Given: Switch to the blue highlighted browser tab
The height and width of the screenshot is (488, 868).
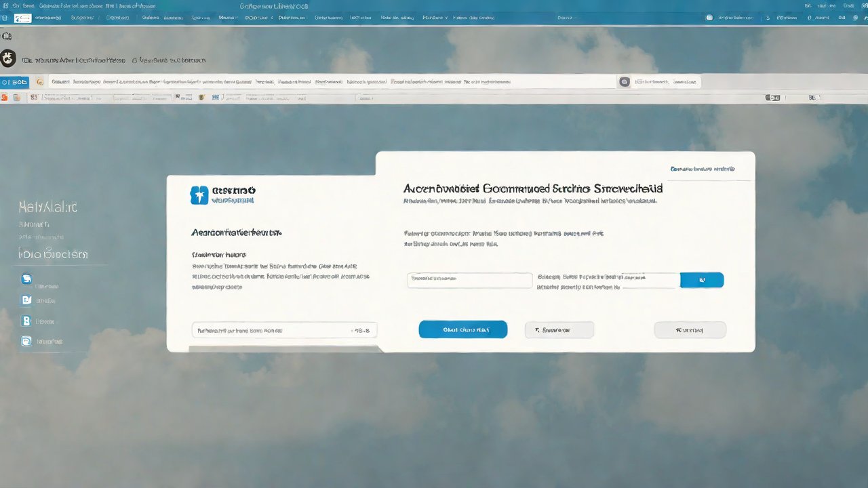Looking at the screenshot, I should pos(15,82).
